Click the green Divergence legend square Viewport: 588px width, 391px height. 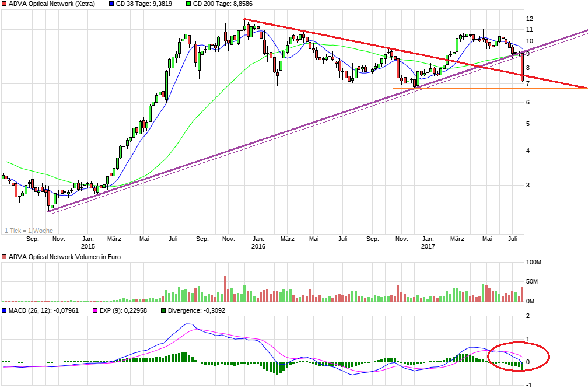point(163,310)
